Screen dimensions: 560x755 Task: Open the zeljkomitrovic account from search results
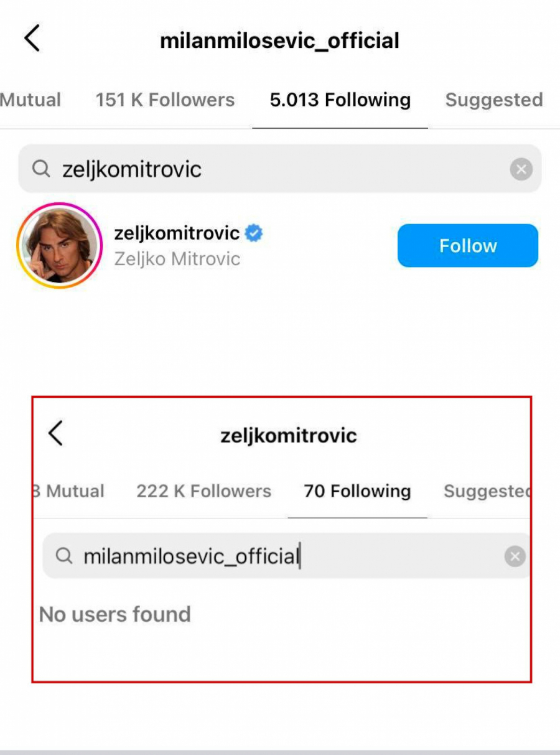(x=177, y=232)
